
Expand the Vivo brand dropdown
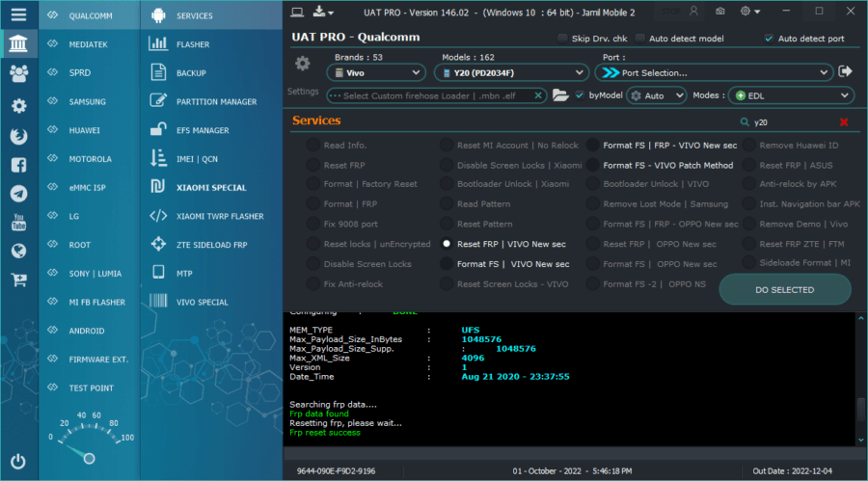[x=376, y=72]
